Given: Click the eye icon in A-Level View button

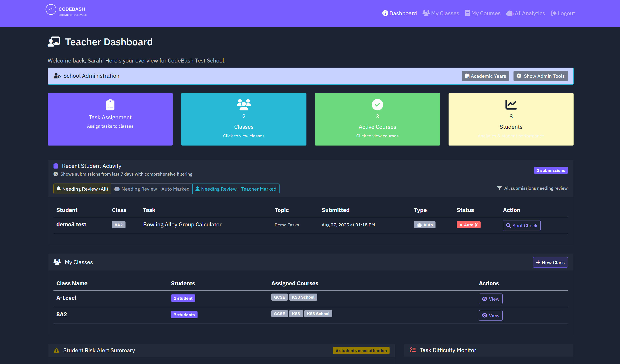Looking at the screenshot, I should [x=485, y=299].
